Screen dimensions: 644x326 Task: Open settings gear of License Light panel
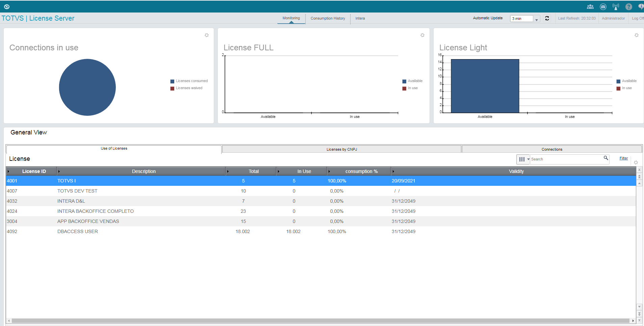tap(637, 35)
